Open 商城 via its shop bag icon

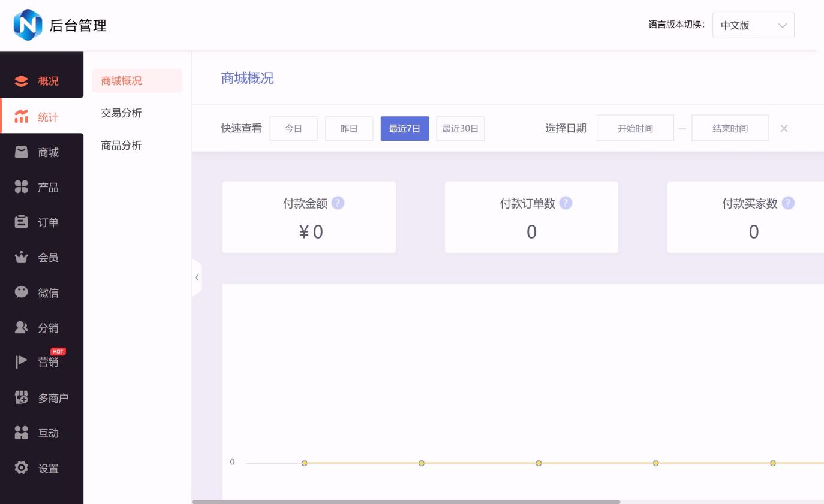tap(22, 152)
